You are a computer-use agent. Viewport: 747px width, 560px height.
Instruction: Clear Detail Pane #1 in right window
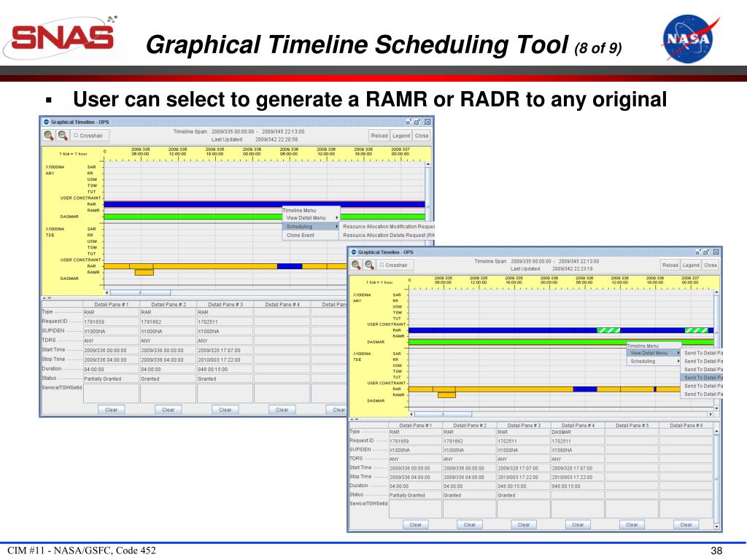415,524
